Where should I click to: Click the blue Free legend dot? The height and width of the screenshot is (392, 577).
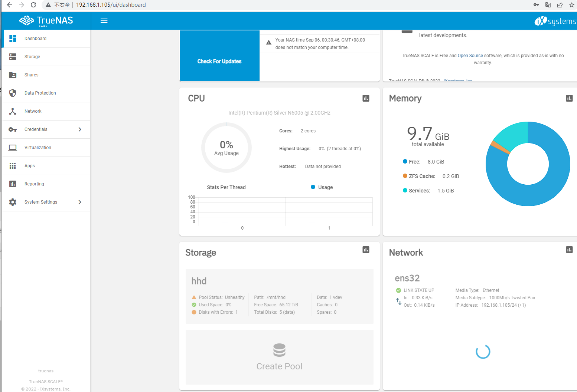(405, 161)
